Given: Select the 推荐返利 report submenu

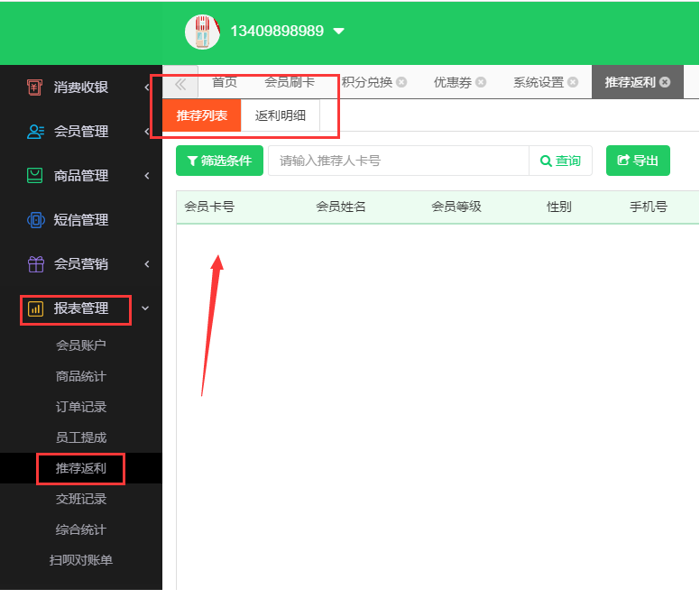Looking at the screenshot, I should click(81, 469).
